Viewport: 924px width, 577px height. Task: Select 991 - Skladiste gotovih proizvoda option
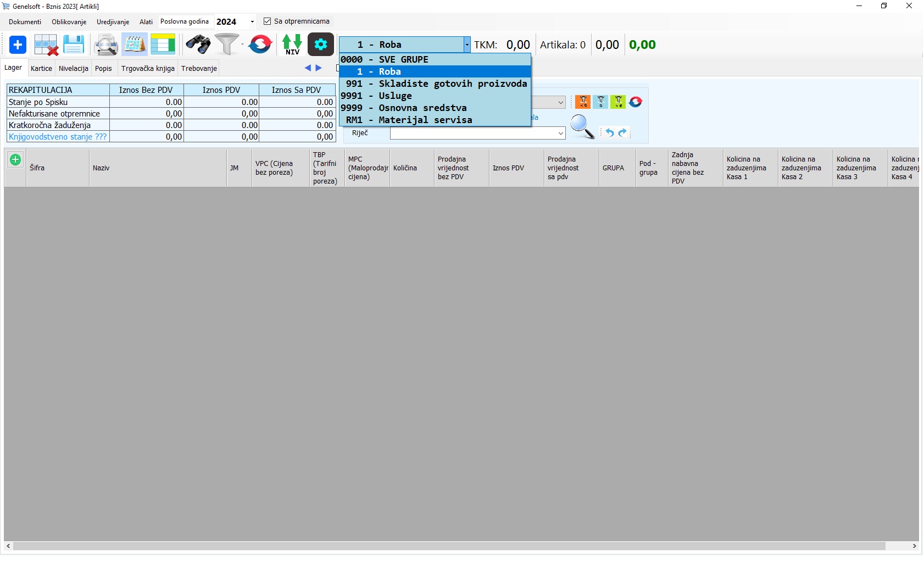(435, 84)
